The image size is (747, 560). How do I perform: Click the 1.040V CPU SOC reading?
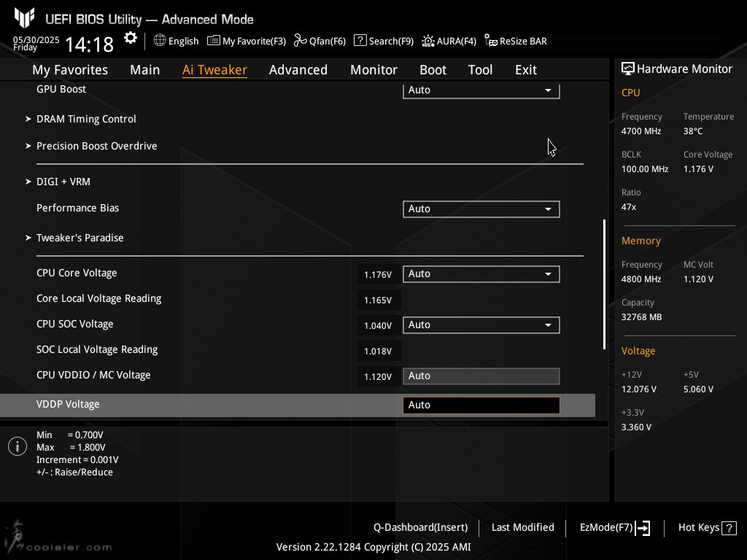(x=378, y=326)
